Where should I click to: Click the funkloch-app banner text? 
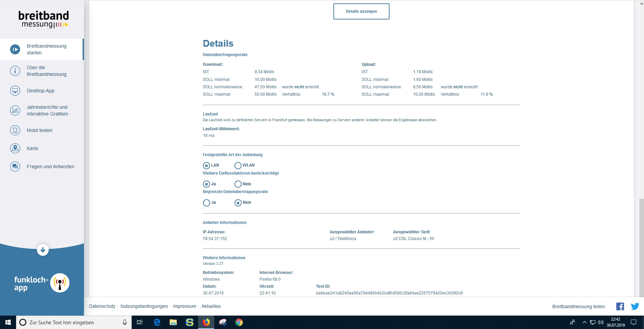[x=31, y=283]
